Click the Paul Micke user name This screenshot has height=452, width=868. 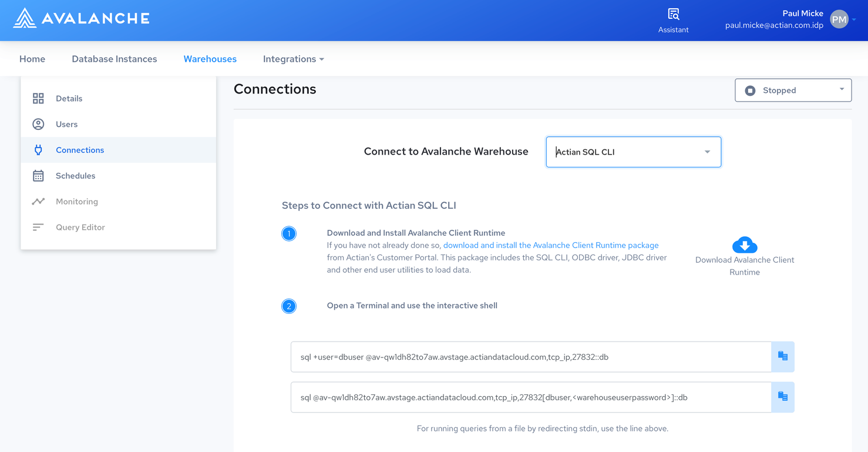tap(803, 13)
